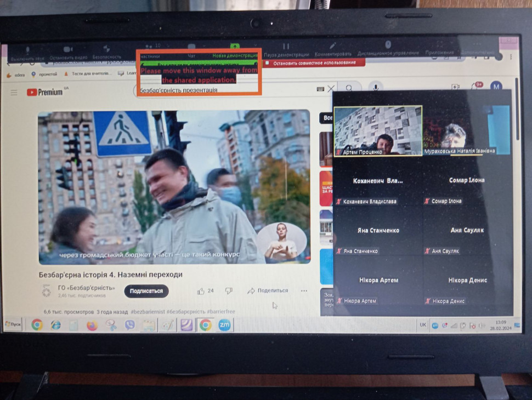Click the browser page vertical scrollbar
532x400 pixels.
pos(517,108)
